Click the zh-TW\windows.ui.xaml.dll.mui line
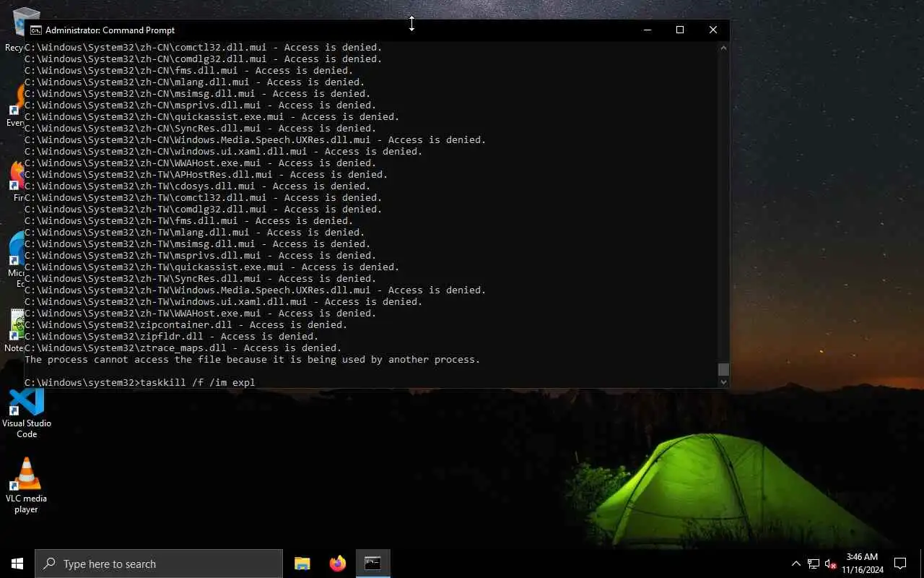Image resolution: width=924 pixels, height=578 pixels. (x=224, y=301)
